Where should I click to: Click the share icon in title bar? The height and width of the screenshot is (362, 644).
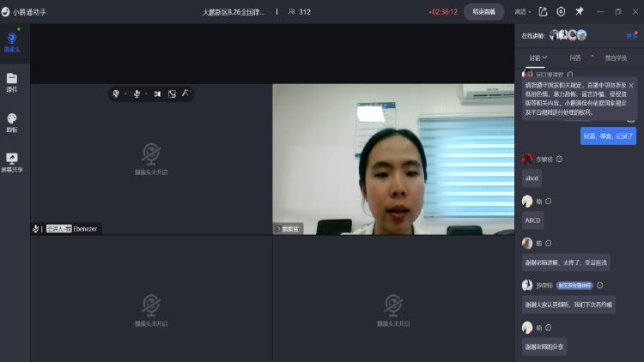(543, 11)
